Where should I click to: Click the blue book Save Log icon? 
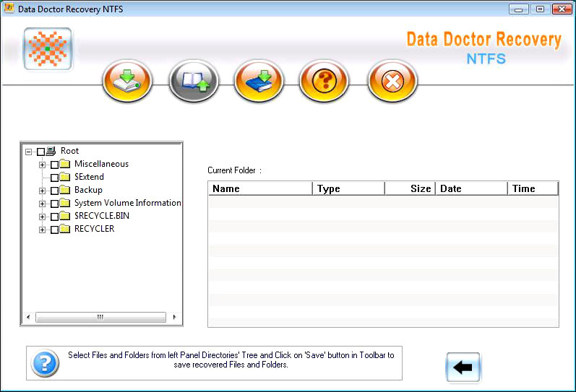[x=259, y=80]
